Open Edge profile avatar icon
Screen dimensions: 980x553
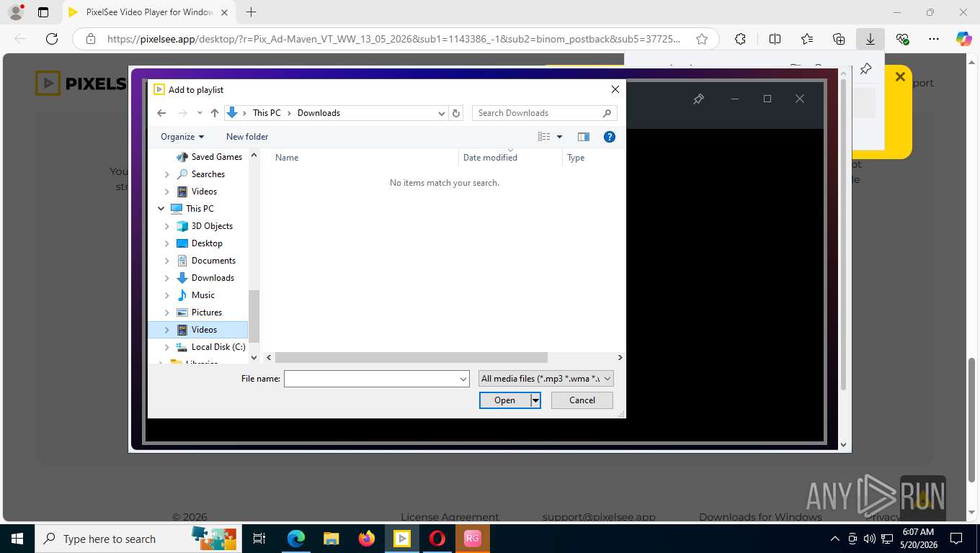[15, 12]
